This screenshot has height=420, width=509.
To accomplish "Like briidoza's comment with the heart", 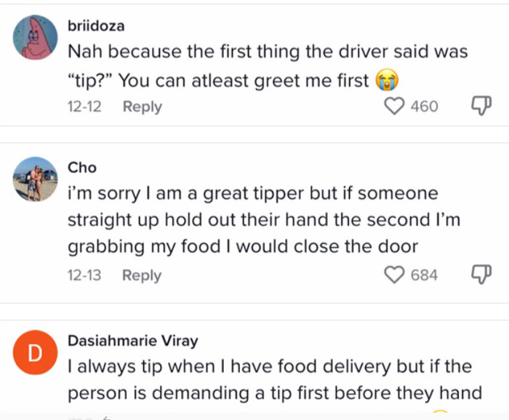I will point(394,107).
